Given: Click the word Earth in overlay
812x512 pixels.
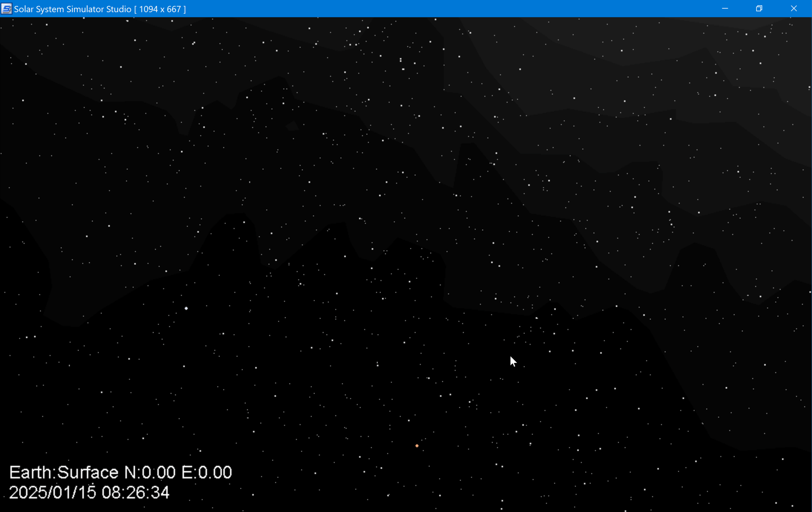Looking at the screenshot, I should (31, 473).
